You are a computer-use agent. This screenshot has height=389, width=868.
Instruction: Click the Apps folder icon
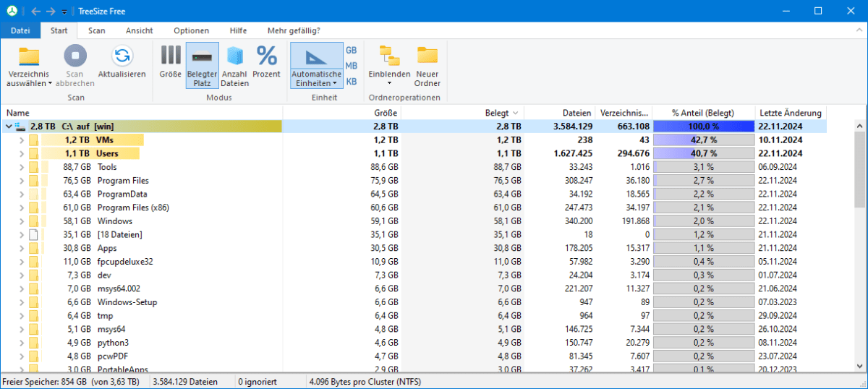33,248
